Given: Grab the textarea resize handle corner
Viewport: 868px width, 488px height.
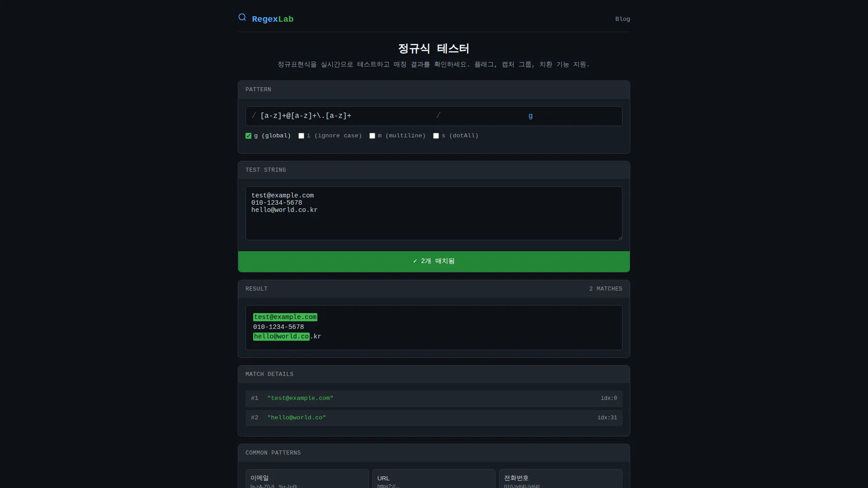Looking at the screenshot, I should pyautogui.click(x=620, y=238).
